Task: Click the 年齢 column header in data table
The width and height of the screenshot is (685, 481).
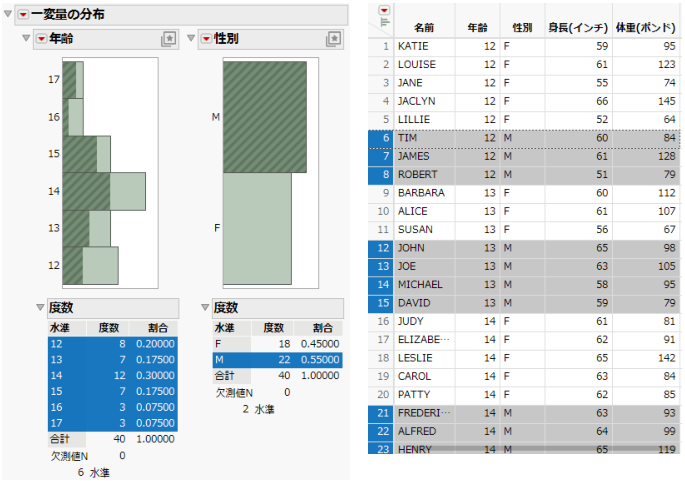Action: (477, 28)
